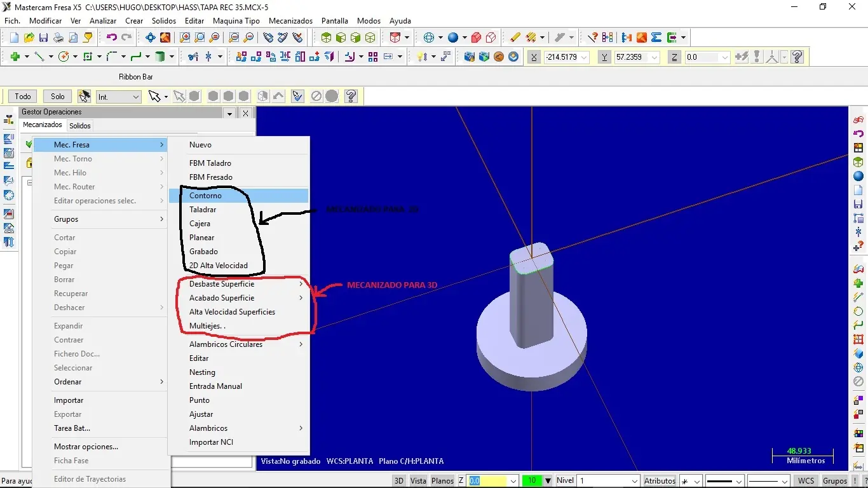
Task: Select Contorno from Mec. Fresa submenu
Action: tap(239, 196)
